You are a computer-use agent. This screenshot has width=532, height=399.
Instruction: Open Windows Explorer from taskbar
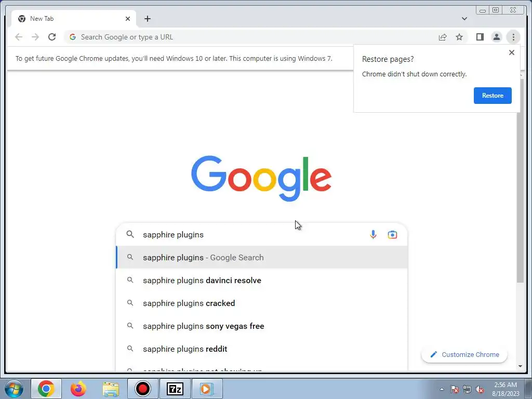pos(111,389)
